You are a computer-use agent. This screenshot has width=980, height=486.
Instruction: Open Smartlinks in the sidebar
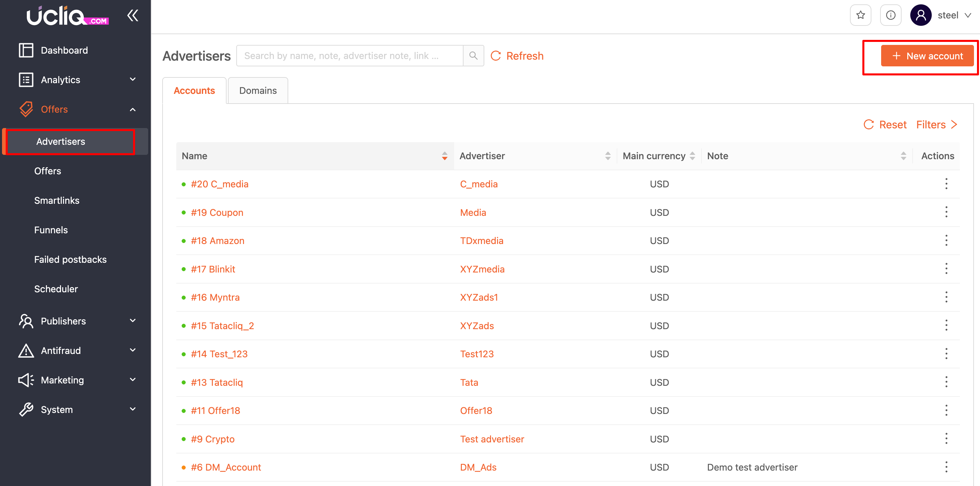pos(57,200)
